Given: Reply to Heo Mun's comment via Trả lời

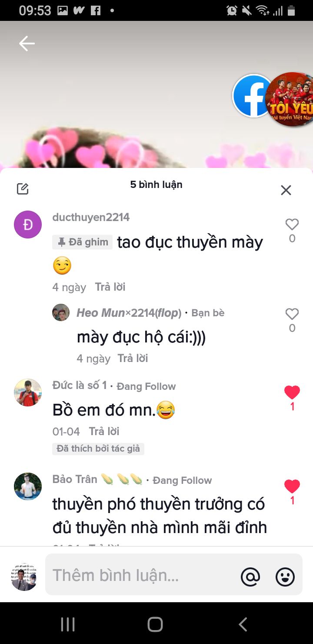Looking at the screenshot, I should [133, 359].
